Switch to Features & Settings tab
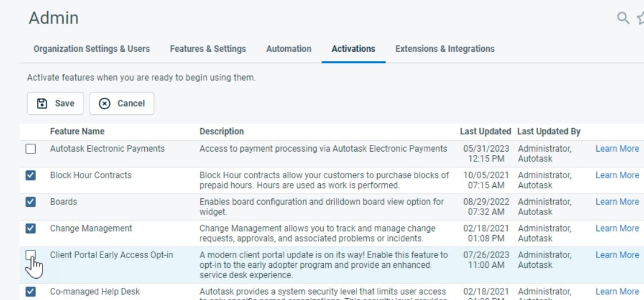Image resolution: width=644 pixels, height=300 pixels. [x=208, y=49]
